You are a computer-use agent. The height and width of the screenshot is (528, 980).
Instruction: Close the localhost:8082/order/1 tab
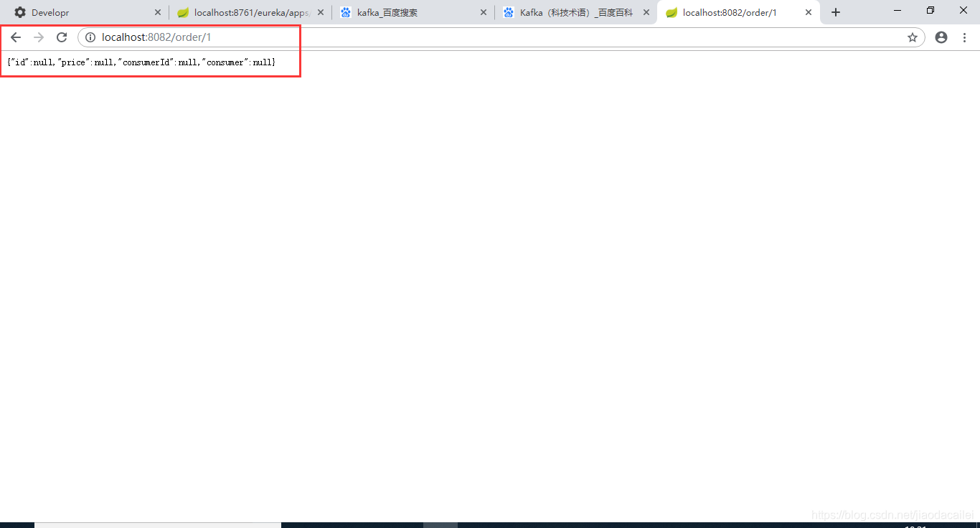click(809, 12)
